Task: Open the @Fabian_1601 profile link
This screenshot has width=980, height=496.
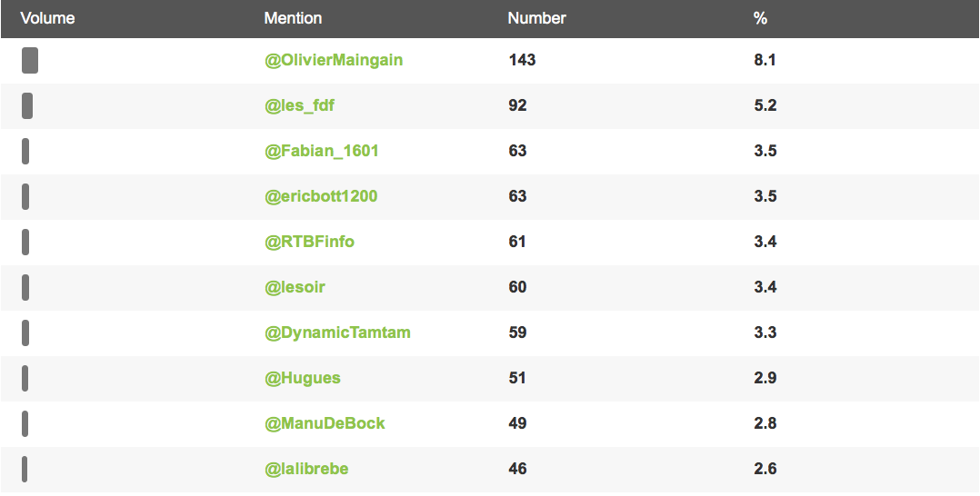Action: point(322,151)
